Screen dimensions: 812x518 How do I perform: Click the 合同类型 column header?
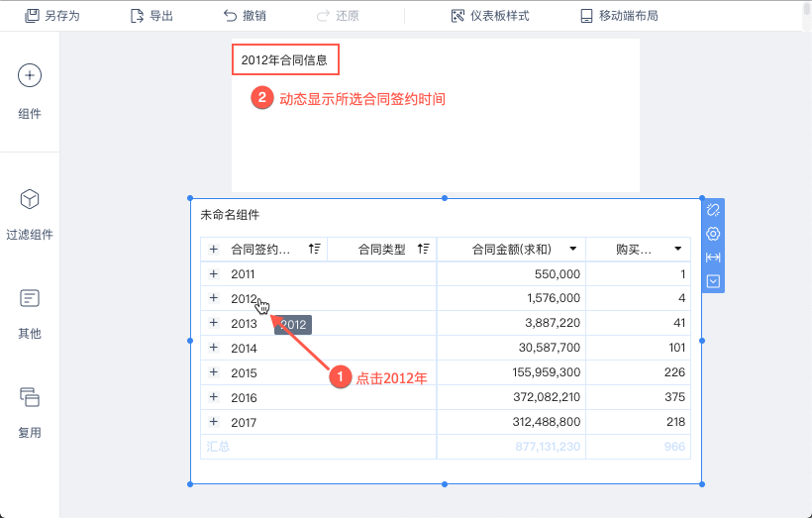click(381, 250)
